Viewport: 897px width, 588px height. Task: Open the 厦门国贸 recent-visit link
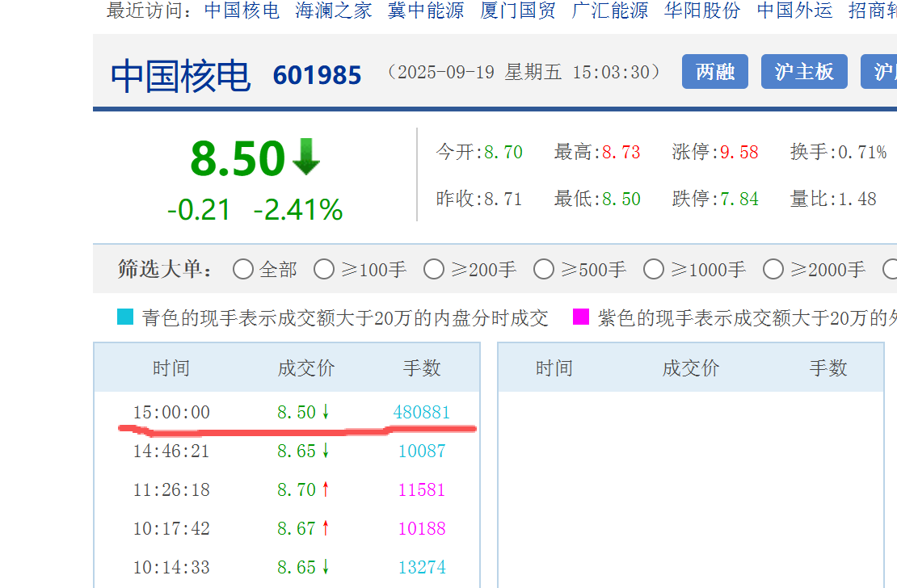518,10
